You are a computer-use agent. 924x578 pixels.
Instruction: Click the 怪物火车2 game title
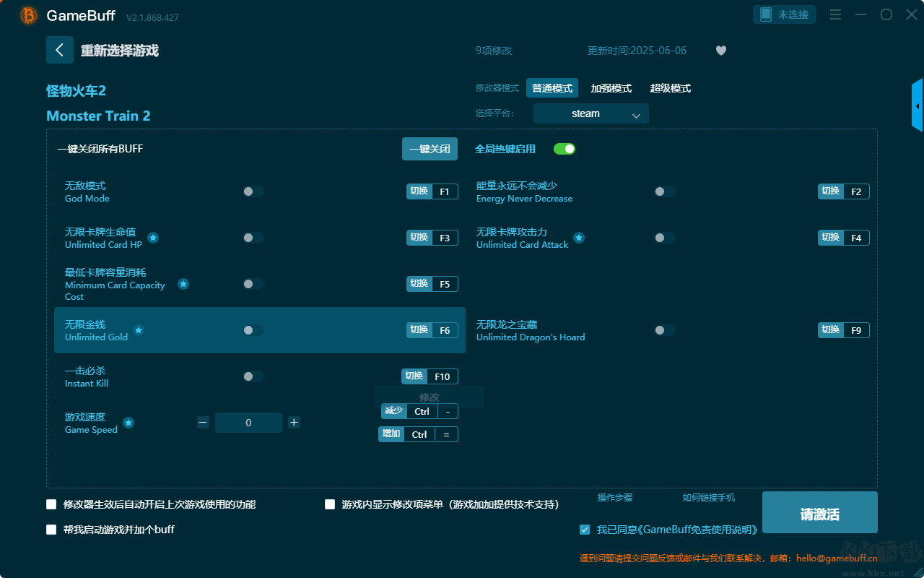(x=77, y=91)
